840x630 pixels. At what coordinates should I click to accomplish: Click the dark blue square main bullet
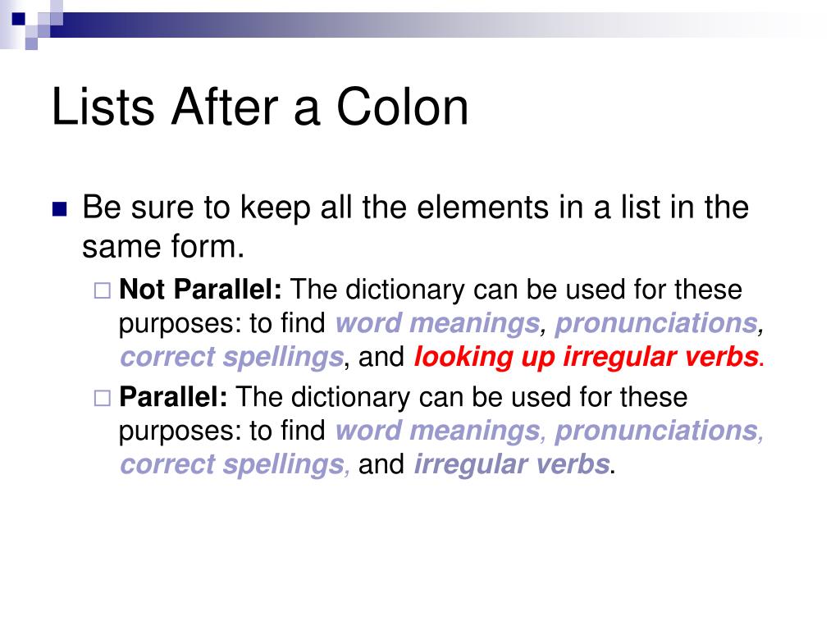pyautogui.click(x=59, y=208)
